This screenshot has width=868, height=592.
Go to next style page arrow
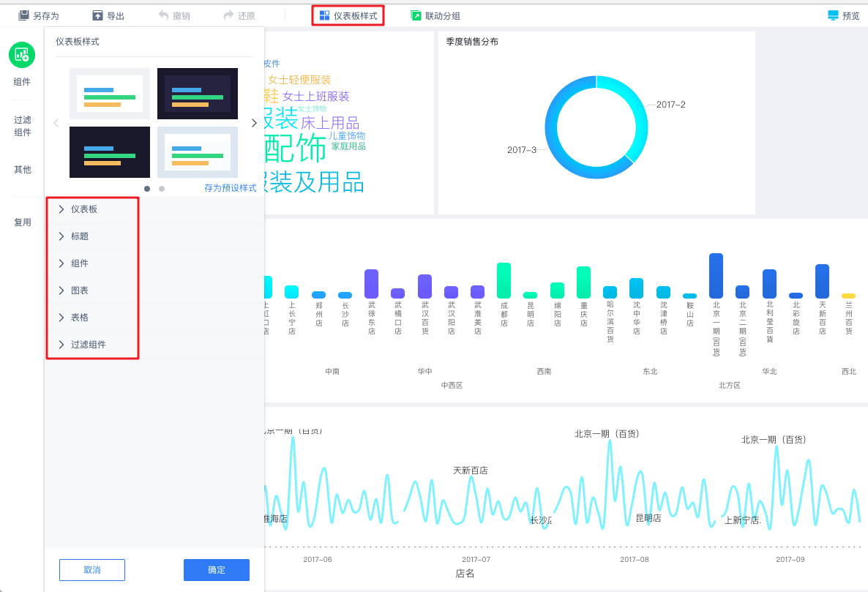click(x=253, y=123)
